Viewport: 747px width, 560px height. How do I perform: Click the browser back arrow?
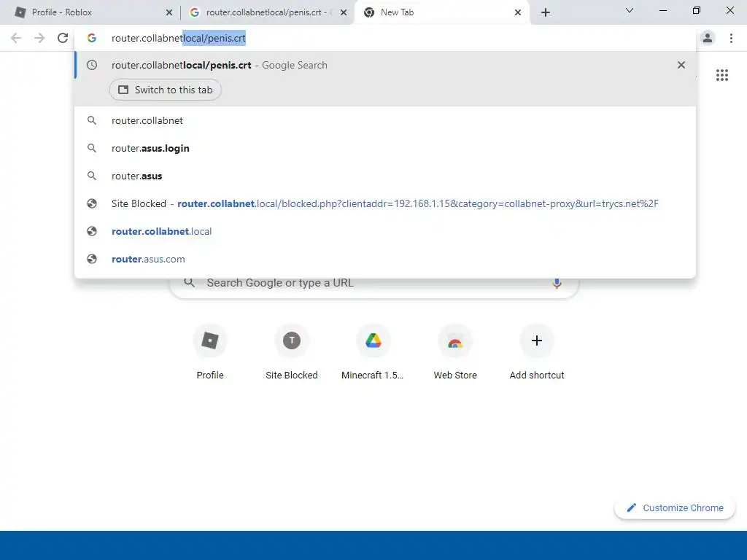click(16, 38)
